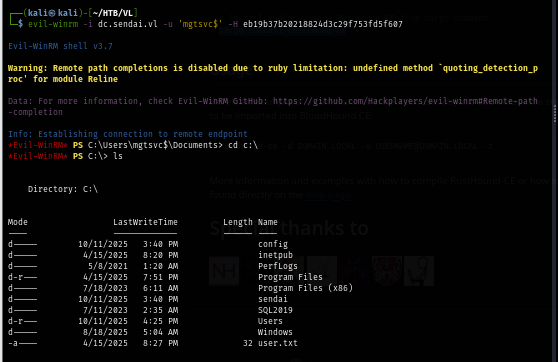This screenshot has height=362, width=558.
Task: Click the username 'mgtsvc$' argument
Action: coord(200,24)
